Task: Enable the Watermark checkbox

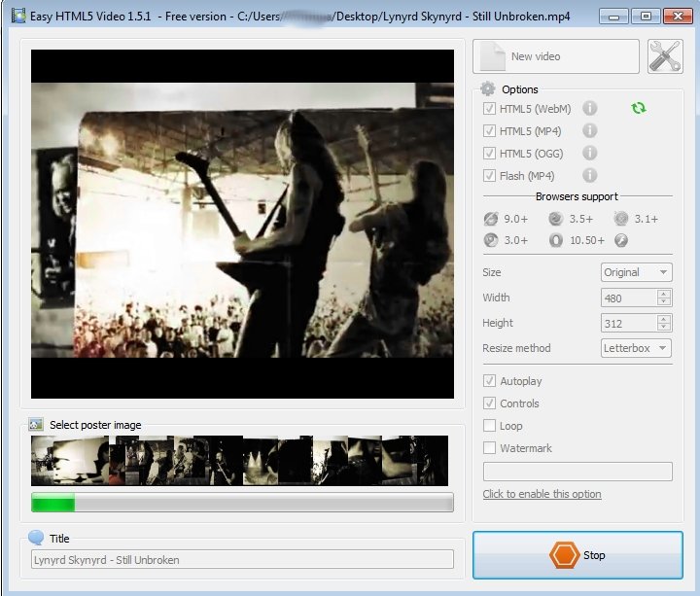Action: [489, 448]
